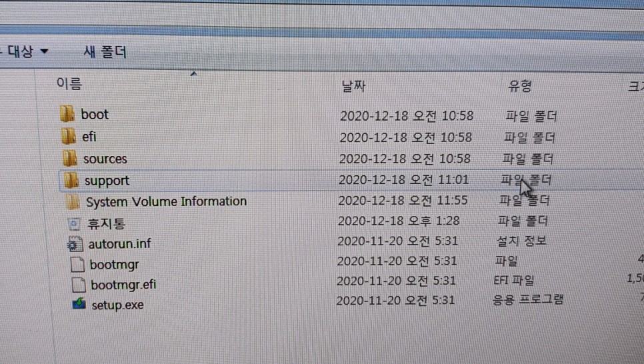The height and width of the screenshot is (364, 644).
Task: Click the sort arrow above name column
Action: click(193, 74)
